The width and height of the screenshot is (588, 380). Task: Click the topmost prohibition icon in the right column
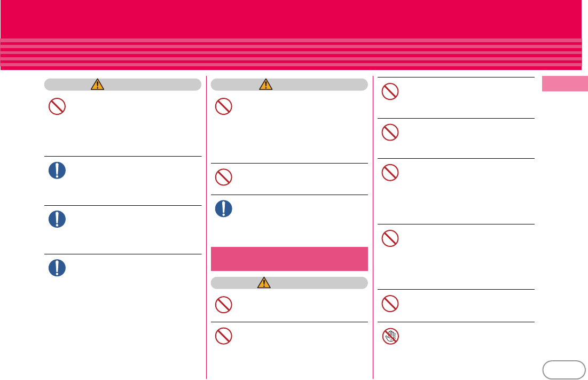point(390,91)
